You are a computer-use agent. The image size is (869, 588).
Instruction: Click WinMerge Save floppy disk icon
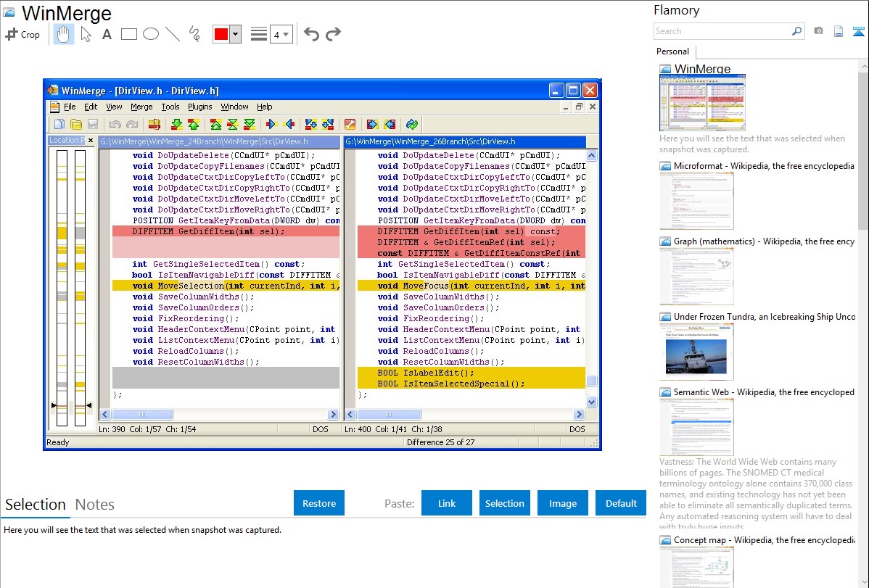pos(93,125)
